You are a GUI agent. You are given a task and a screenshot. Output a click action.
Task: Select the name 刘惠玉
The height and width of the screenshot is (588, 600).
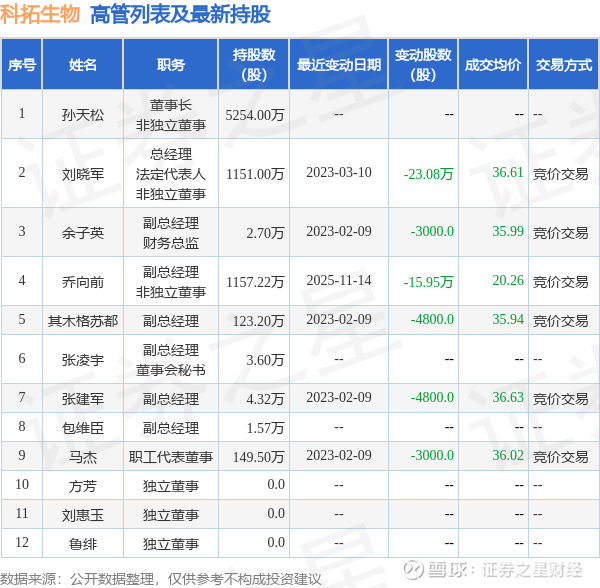click(83, 515)
